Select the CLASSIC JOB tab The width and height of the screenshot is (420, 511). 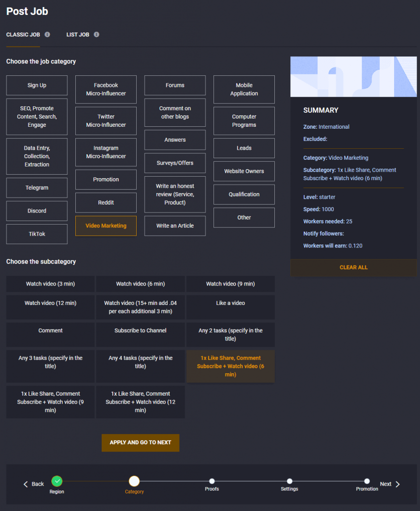tap(22, 34)
